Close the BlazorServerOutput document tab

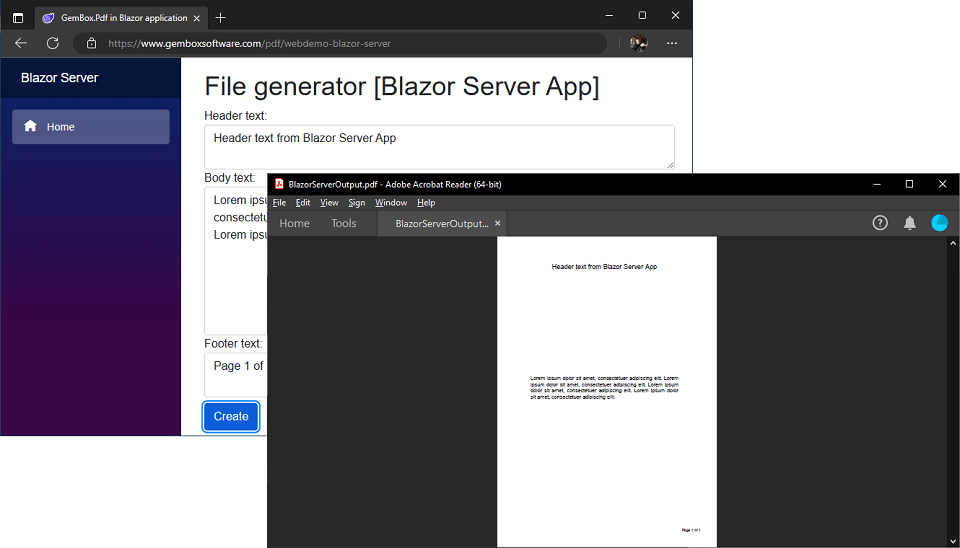pos(498,223)
